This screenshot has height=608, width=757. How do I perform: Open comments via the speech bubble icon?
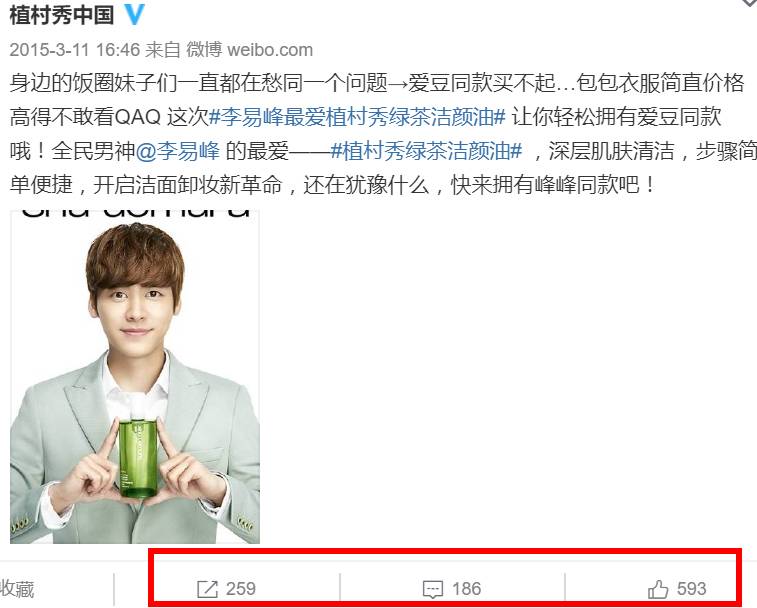[x=433, y=590]
